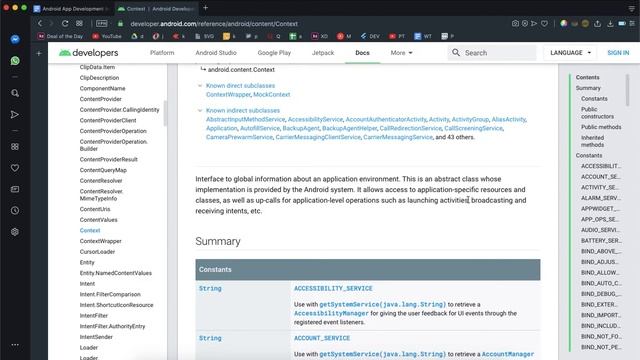Open WhatsApp in the Opera sidebar
The image size is (640, 360).
(15, 61)
